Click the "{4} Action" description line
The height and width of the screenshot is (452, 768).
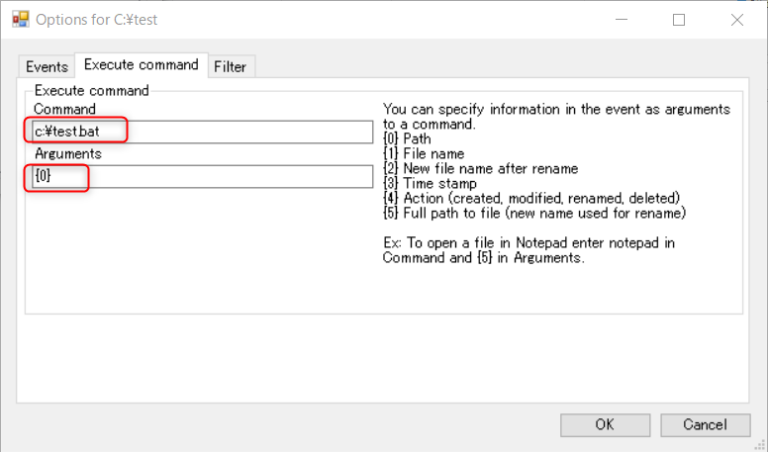531,198
